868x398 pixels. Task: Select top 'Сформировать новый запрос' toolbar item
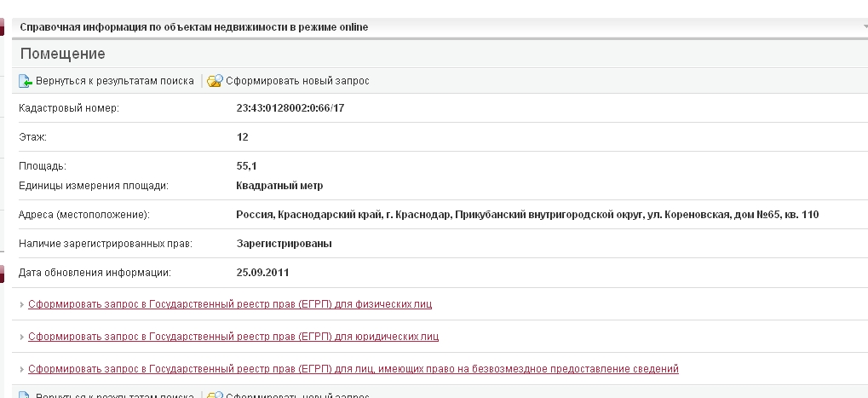point(296,81)
